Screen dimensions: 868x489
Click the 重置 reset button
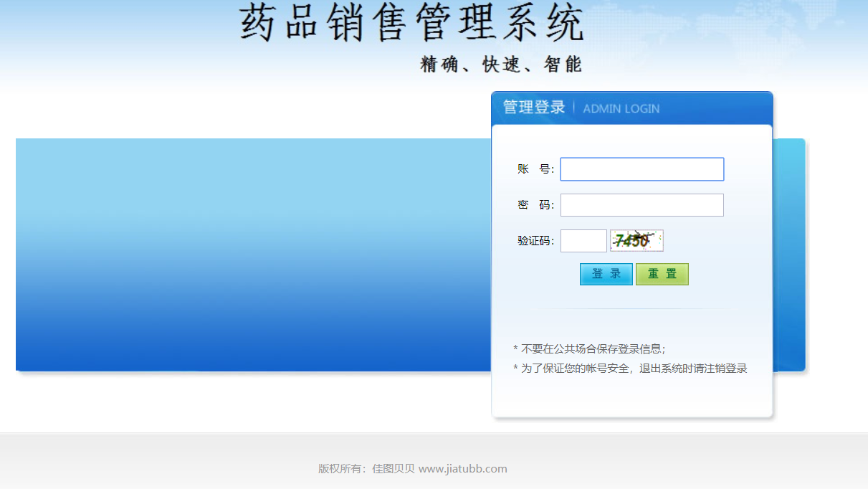tap(662, 274)
